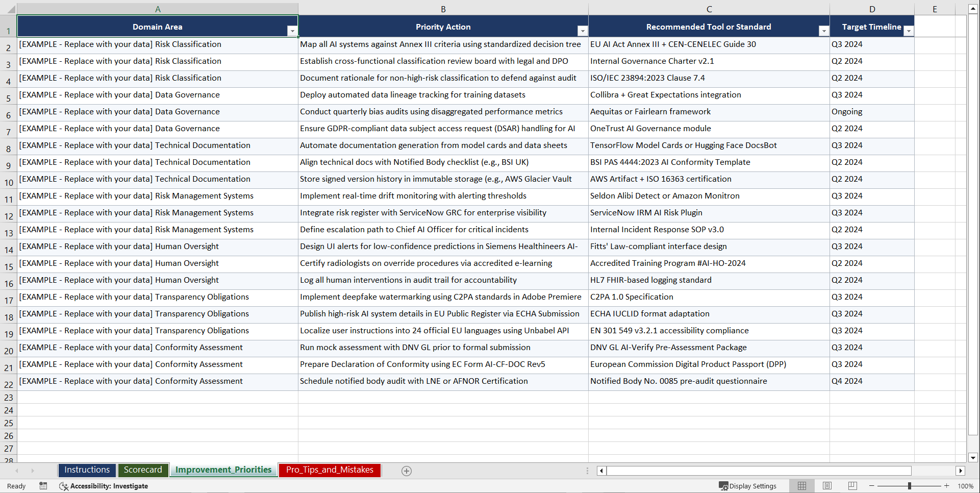Open the Pro_Tips_and_Mistakes sheet tab

coord(329,470)
